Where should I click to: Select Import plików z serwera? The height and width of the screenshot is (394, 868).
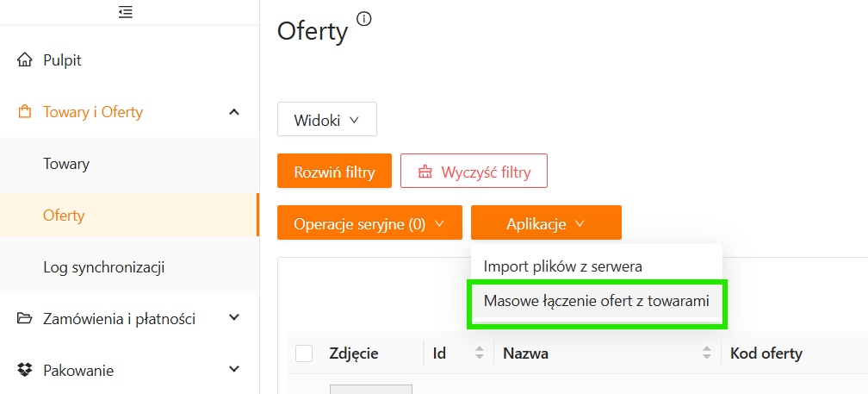point(563,266)
